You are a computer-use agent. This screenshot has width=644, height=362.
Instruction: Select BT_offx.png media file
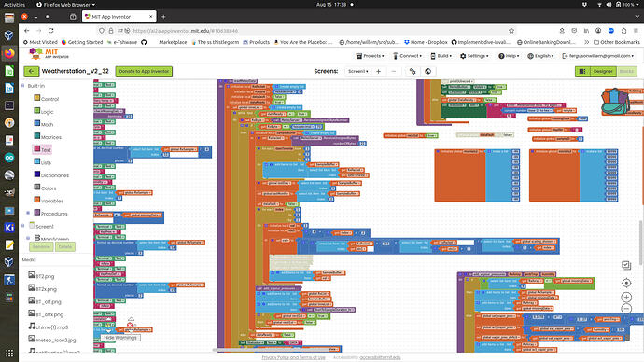coord(46,314)
